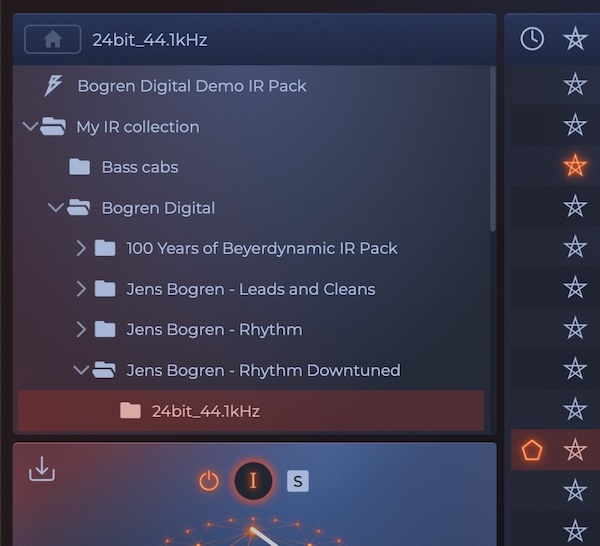
Task: Select the round I slot button
Action: coord(253,481)
